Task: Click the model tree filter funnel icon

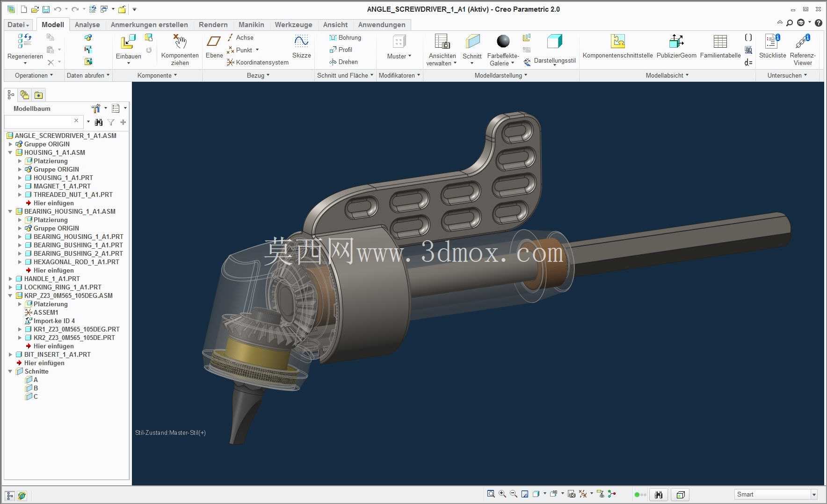Action: tap(111, 122)
